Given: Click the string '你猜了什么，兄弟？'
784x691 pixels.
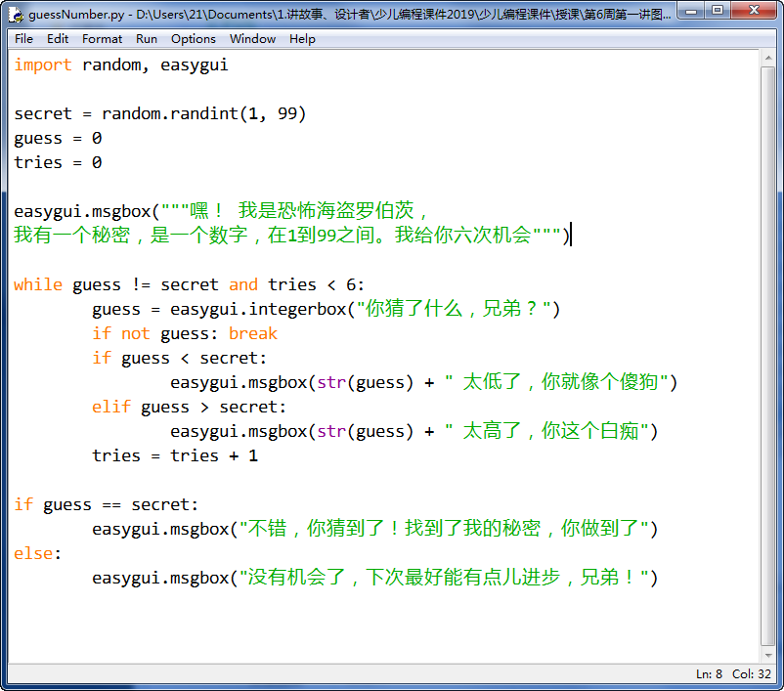Looking at the screenshot, I should [454, 309].
